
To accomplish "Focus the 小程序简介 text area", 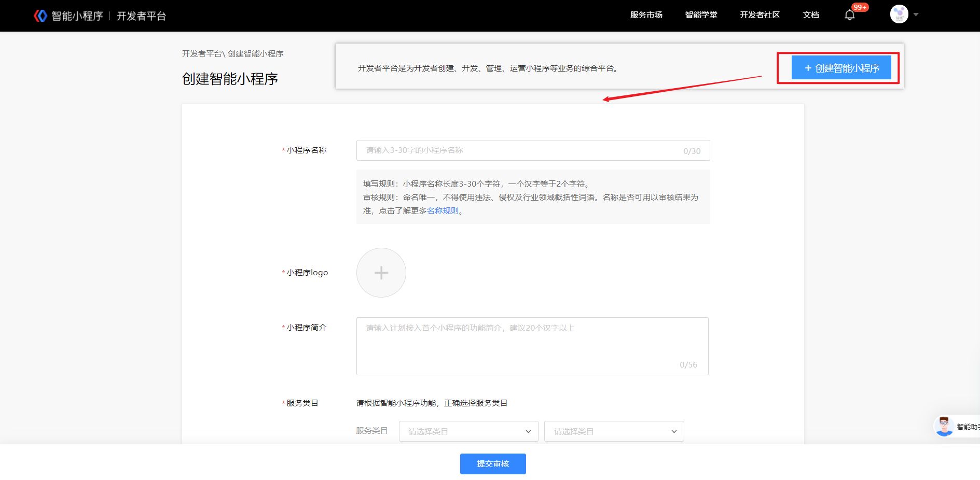I will coord(532,346).
